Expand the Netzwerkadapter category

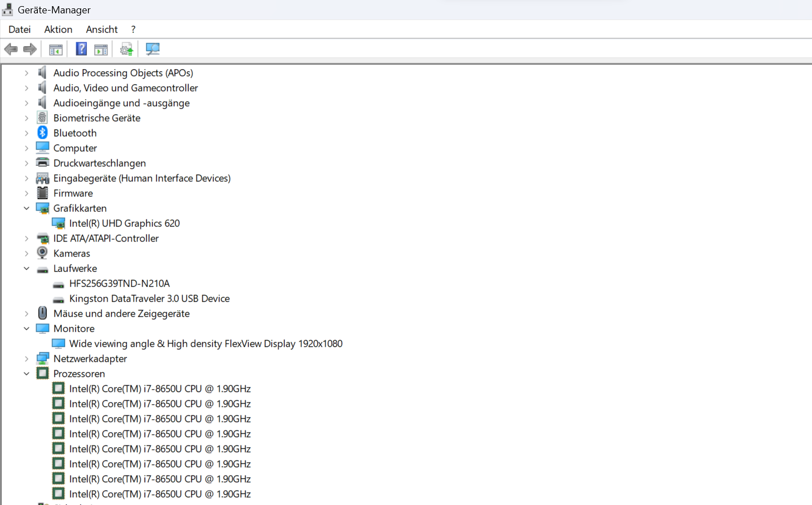[26, 359]
